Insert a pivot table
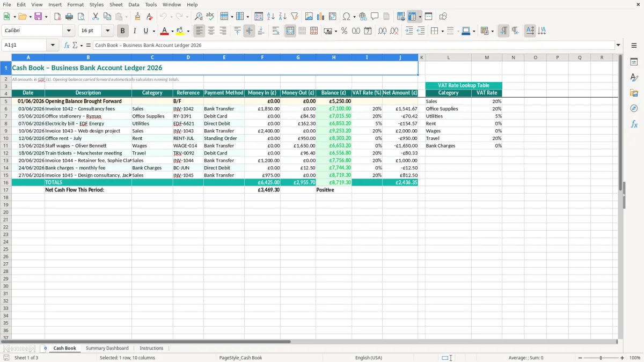The height and width of the screenshot is (362, 644). (333, 17)
